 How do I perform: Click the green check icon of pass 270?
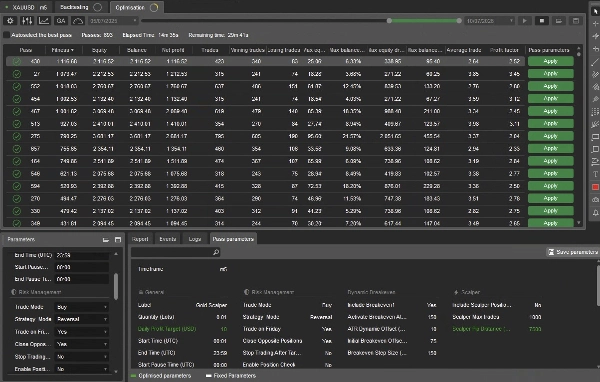pos(16,199)
